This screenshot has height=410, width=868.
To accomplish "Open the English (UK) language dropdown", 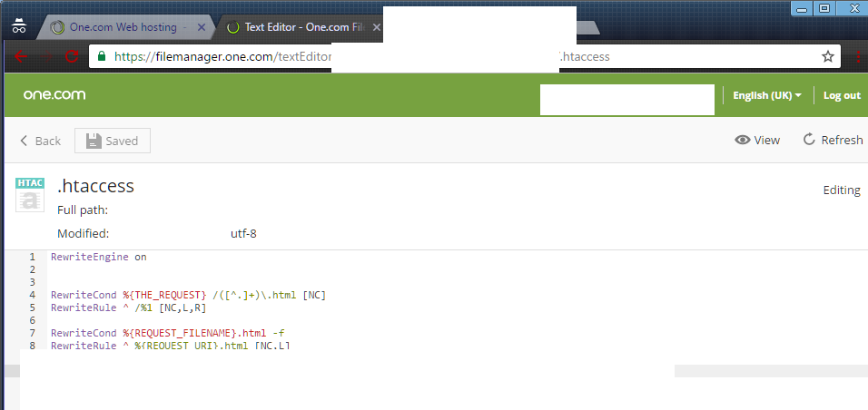I will [766, 95].
